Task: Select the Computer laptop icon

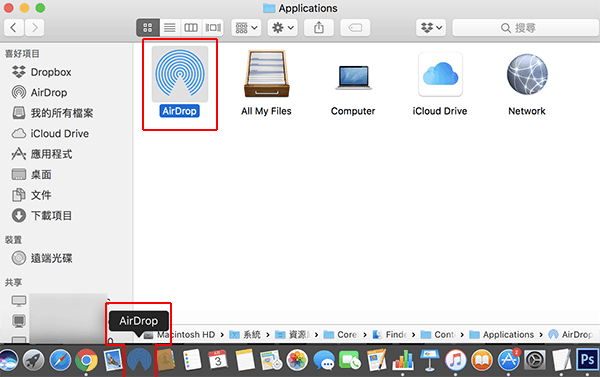Action: pos(353,78)
